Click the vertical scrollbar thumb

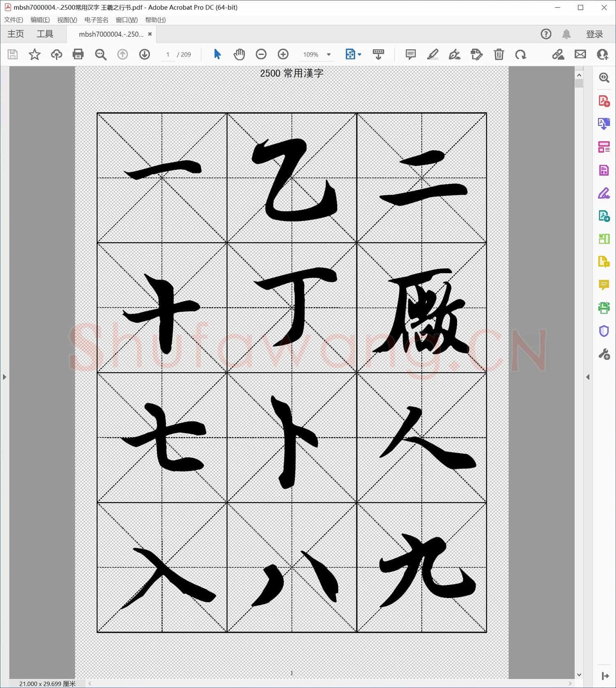tap(579, 83)
